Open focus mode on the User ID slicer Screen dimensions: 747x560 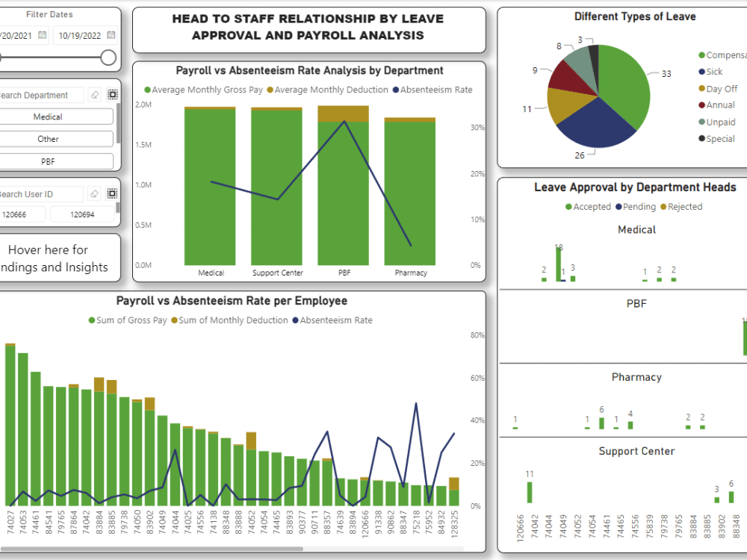(x=113, y=193)
